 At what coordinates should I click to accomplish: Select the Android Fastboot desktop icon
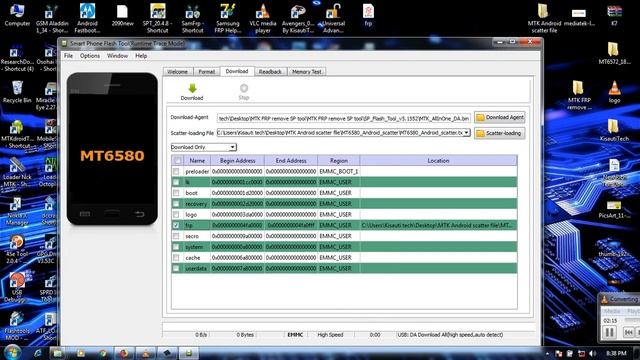click(x=87, y=19)
